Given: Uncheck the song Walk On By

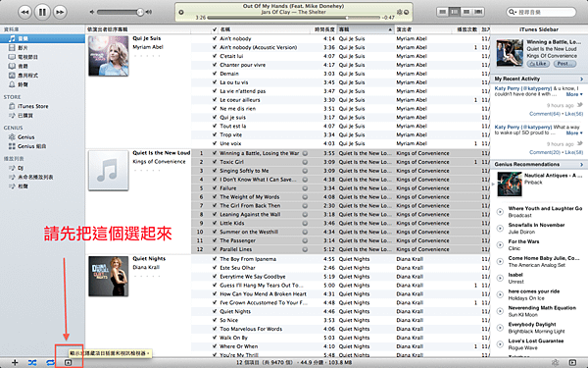Looking at the screenshot, I should click(215, 338).
